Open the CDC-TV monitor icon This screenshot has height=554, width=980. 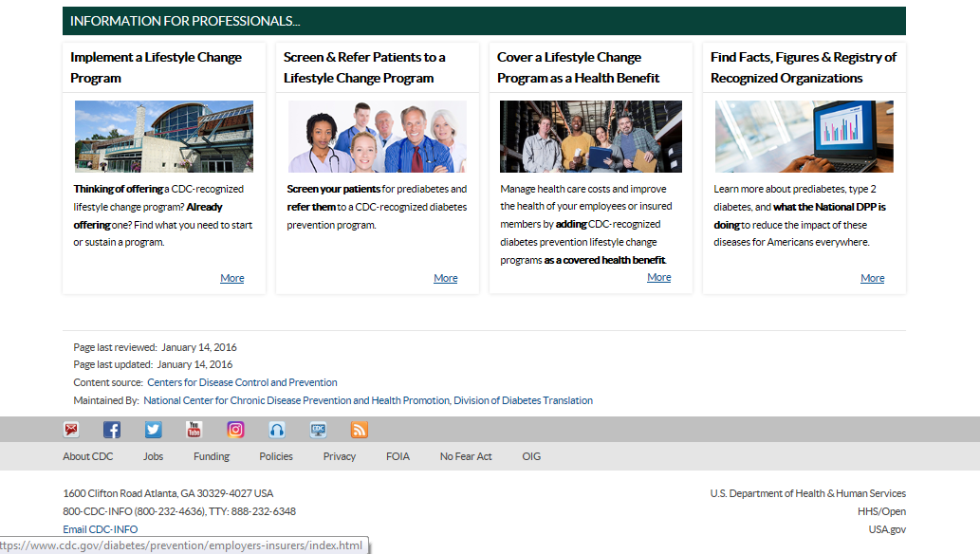[x=318, y=430]
